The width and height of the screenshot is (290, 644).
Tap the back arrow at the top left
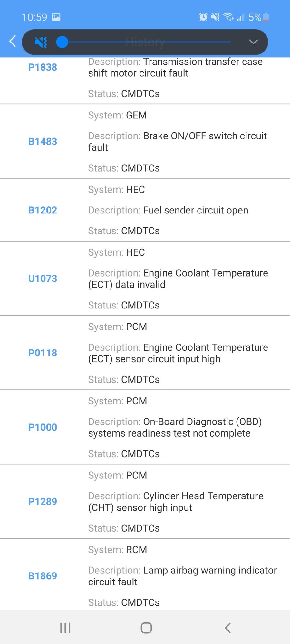click(12, 42)
